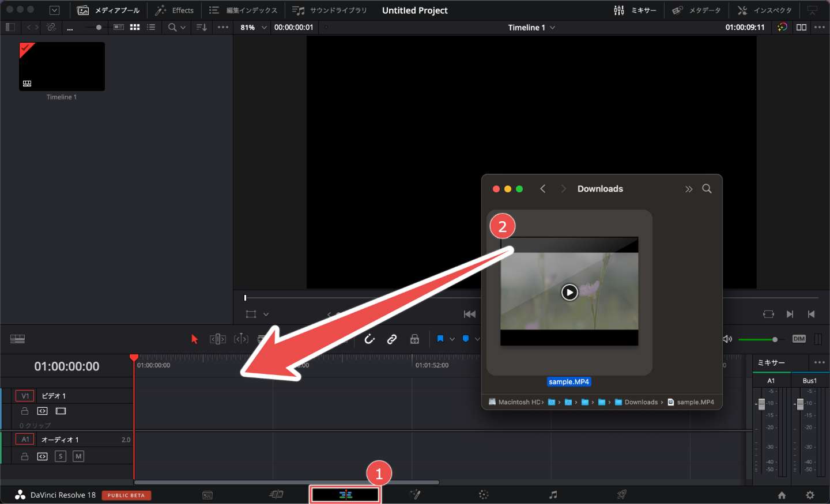Image resolution: width=830 pixels, height=504 pixels.
Task: Toggle loop playback in viewer
Action: (768, 314)
